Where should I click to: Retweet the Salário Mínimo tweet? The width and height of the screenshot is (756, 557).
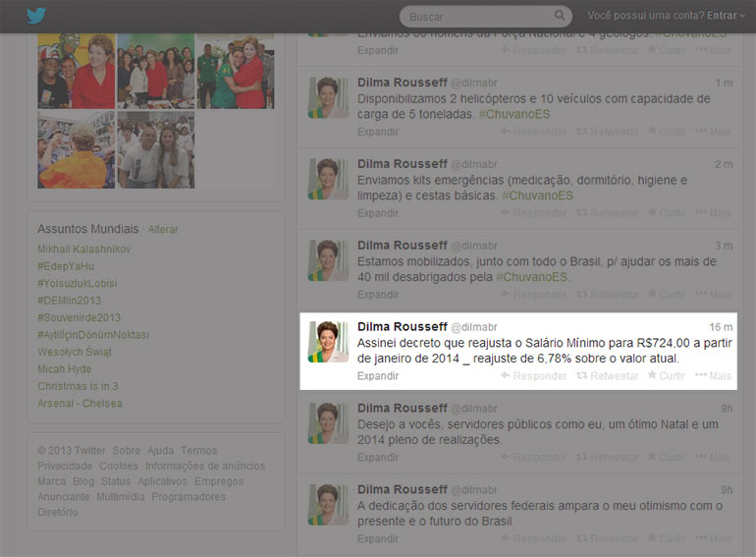pos(607,376)
